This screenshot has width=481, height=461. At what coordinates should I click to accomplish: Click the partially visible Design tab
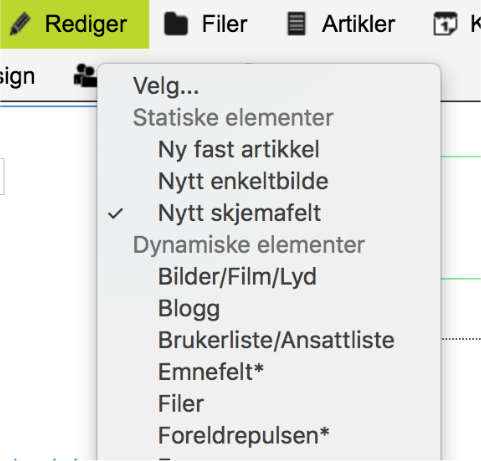[17, 77]
